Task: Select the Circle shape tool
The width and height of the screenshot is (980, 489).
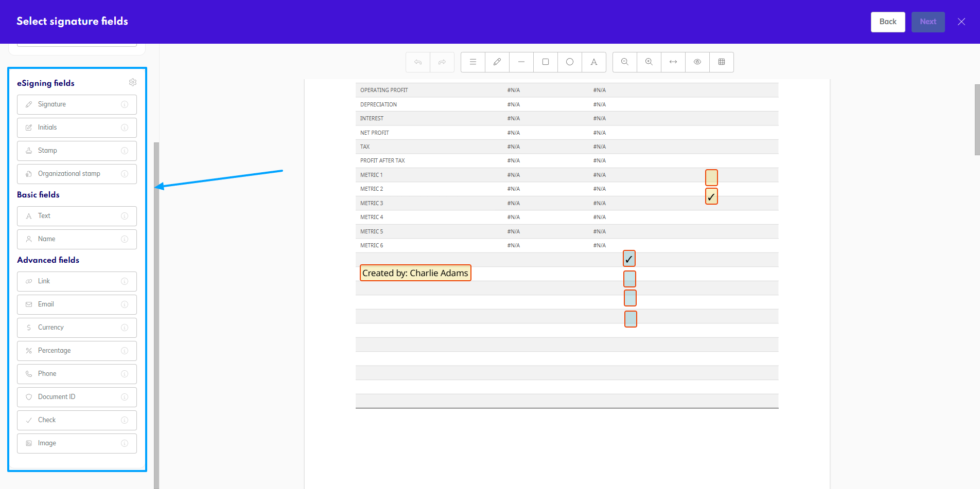Action: pyautogui.click(x=569, y=62)
